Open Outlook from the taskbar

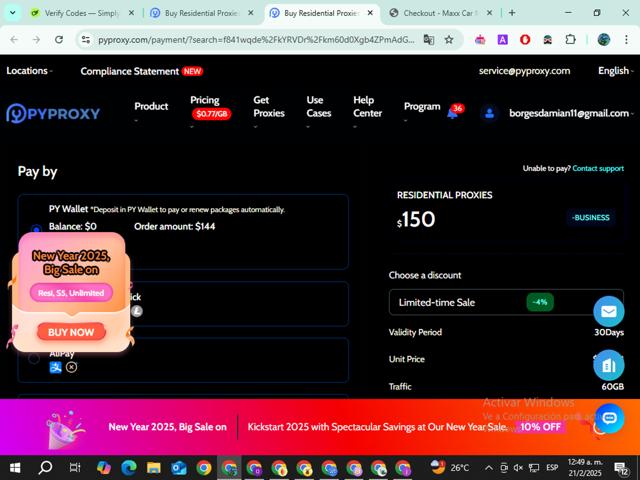click(179, 468)
